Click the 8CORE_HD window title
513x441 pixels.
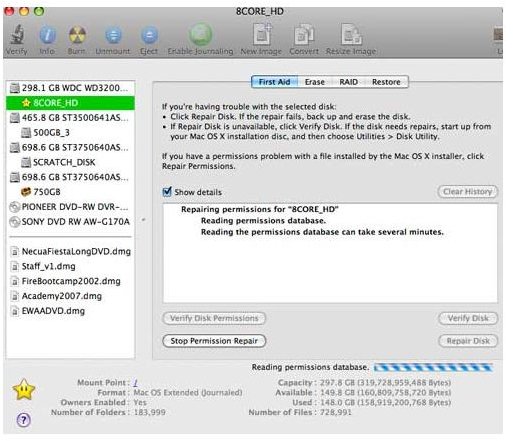(x=260, y=12)
